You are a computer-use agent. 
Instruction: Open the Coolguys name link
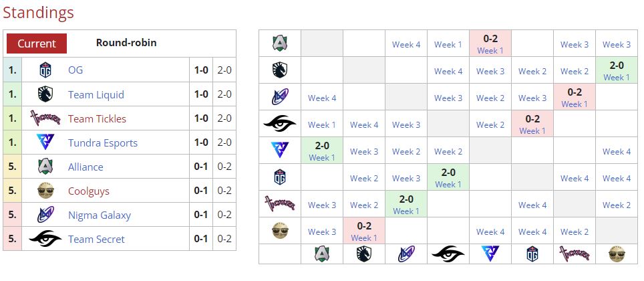[x=89, y=191]
